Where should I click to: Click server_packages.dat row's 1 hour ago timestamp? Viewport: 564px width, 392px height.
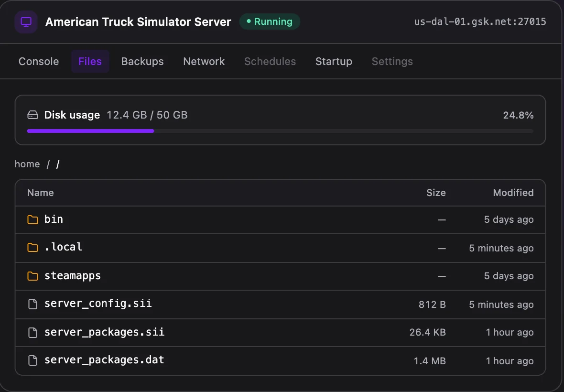(x=510, y=361)
